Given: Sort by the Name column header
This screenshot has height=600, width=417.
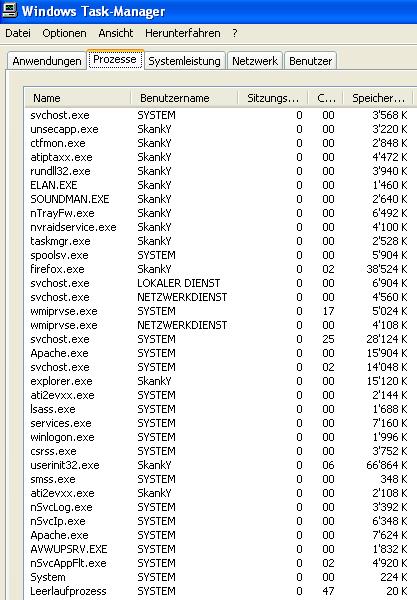Looking at the screenshot, I should point(78,98).
